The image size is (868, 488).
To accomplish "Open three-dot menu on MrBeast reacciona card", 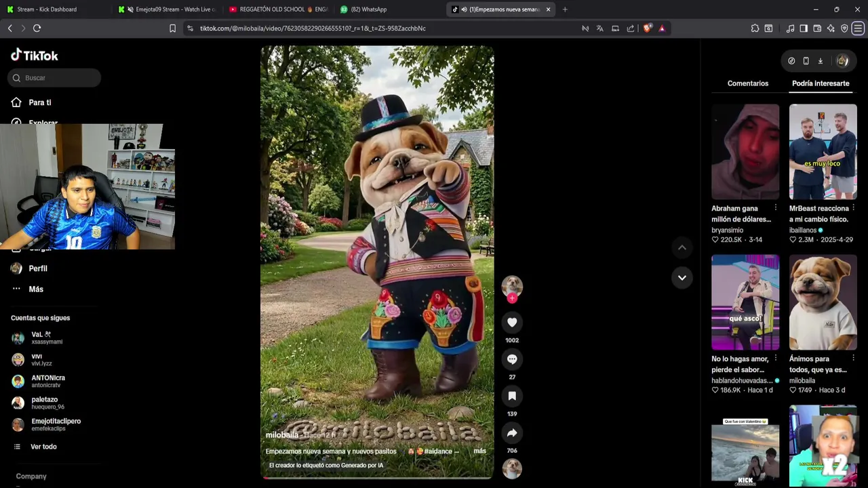I will pyautogui.click(x=854, y=208).
